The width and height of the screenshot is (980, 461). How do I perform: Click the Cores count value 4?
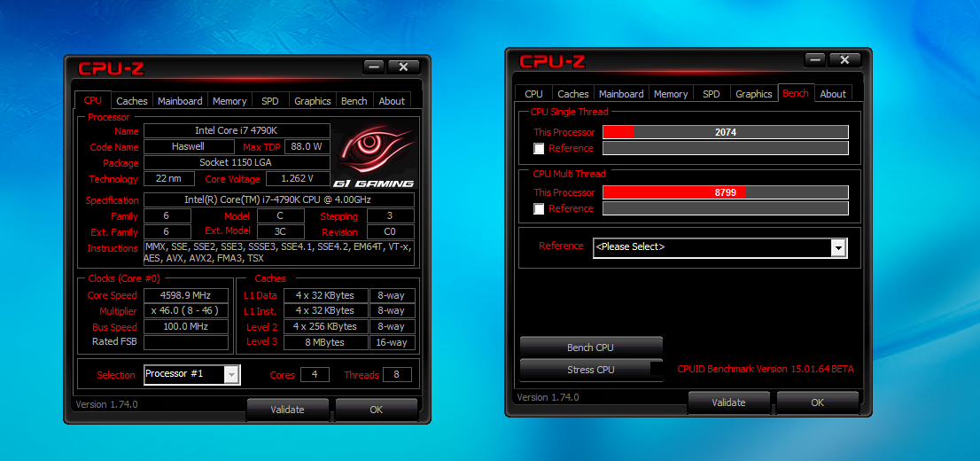(x=315, y=375)
